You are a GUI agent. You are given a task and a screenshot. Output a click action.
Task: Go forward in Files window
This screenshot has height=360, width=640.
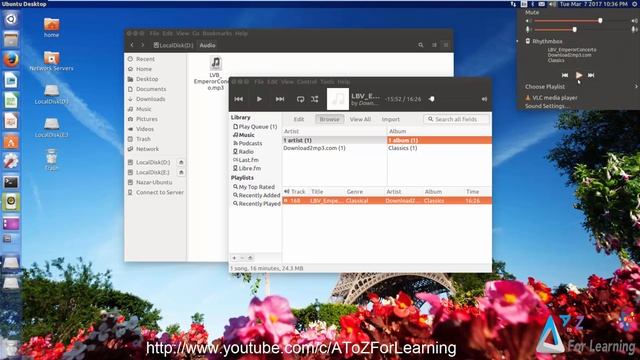tap(142, 45)
